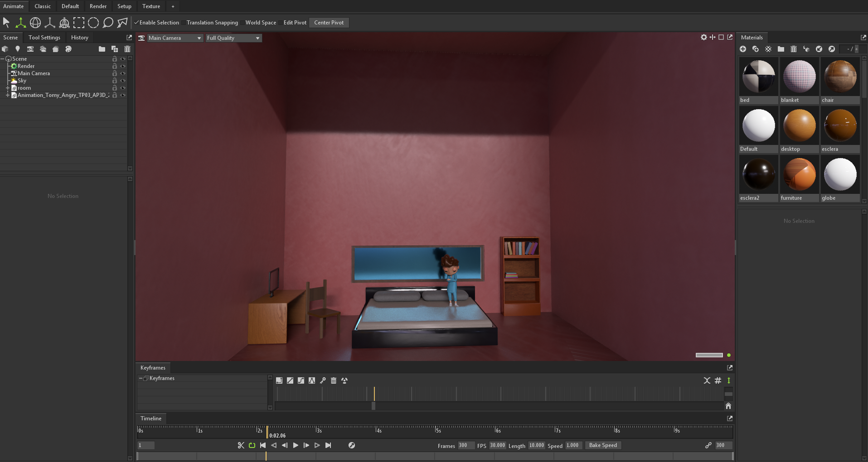Viewport: 868px width, 462px height.
Task: Select the blanket material sphere
Action: pyautogui.click(x=799, y=77)
